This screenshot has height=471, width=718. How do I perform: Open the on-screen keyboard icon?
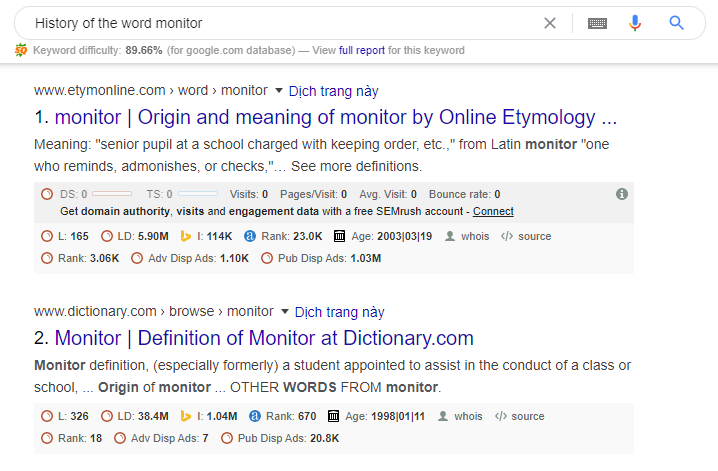[597, 23]
